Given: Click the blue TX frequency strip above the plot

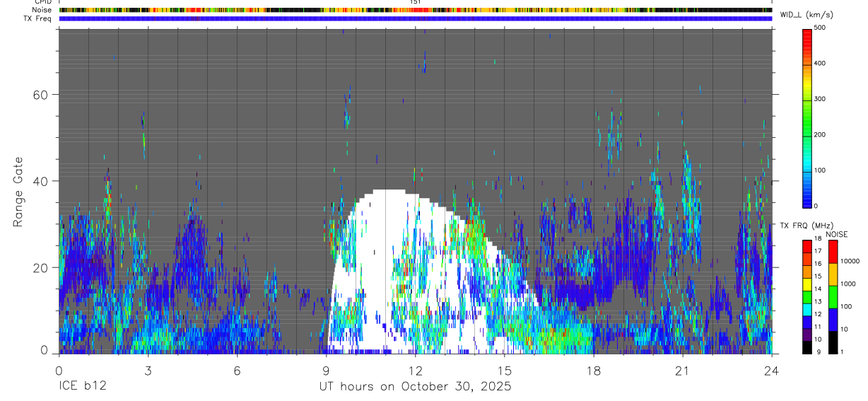Looking at the screenshot, I should pyautogui.click(x=416, y=18).
